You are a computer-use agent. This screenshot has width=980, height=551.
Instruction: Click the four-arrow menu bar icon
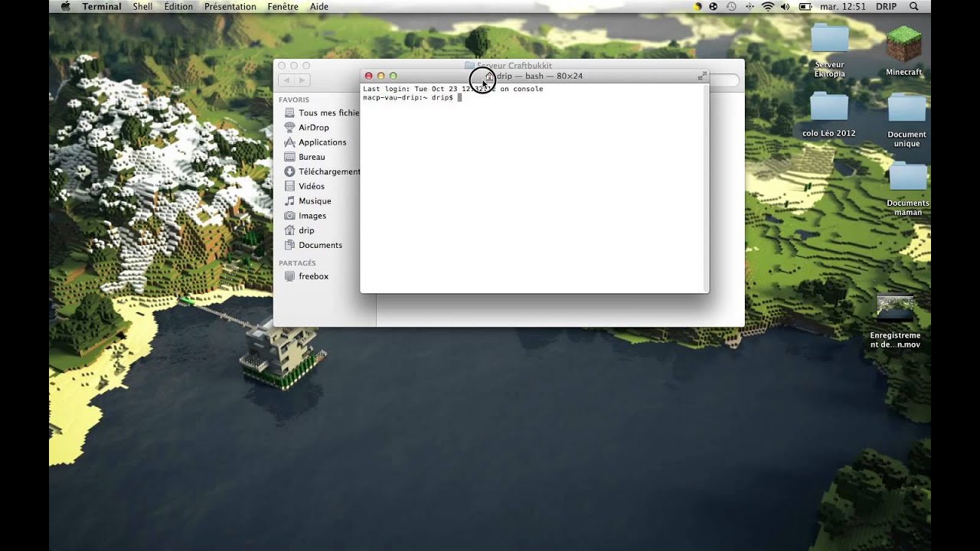(750, 6)
